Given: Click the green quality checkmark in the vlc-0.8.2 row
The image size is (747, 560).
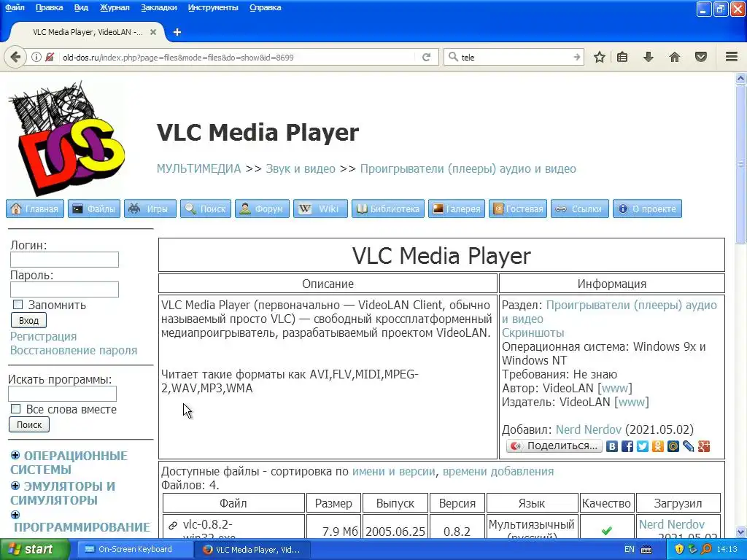Looking at the screenshot, I should 606,530.
